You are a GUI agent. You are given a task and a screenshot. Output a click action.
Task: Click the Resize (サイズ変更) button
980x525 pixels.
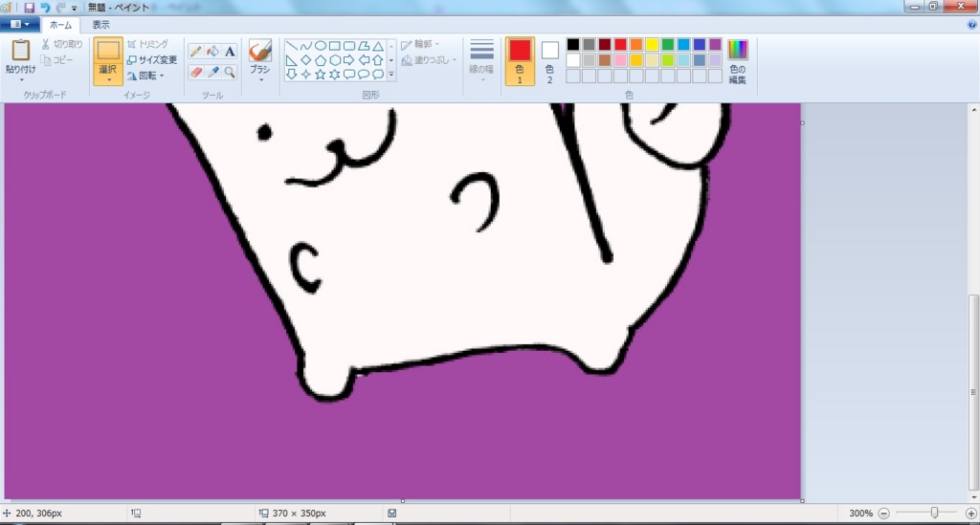[x=152, y=60]
